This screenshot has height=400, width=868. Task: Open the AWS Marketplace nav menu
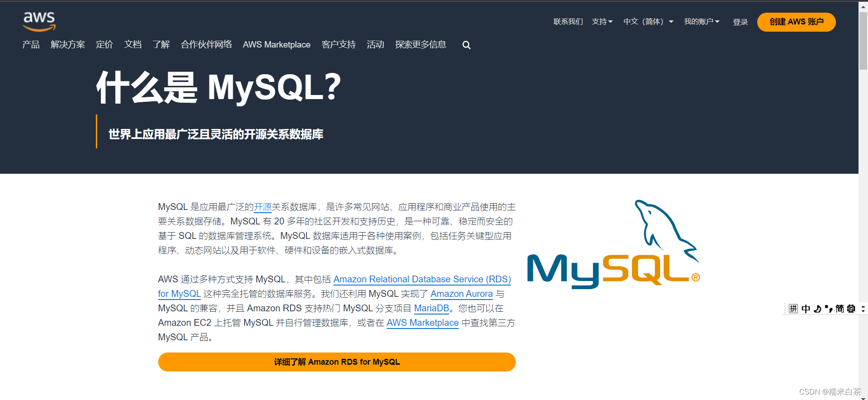click(277, 44)
